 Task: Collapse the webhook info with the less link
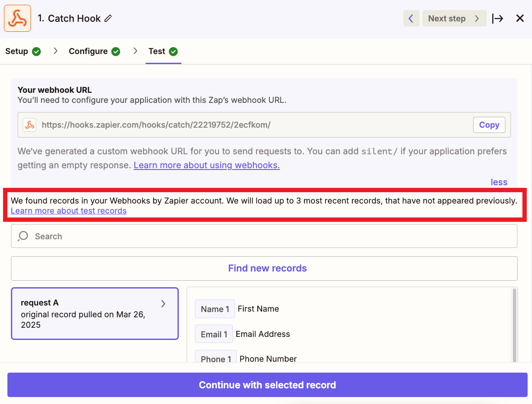(499, 182)
